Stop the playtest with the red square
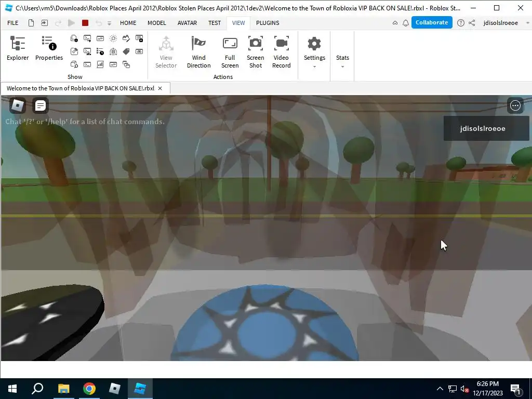The image size is (532, 399). click(x=85, y=23)
